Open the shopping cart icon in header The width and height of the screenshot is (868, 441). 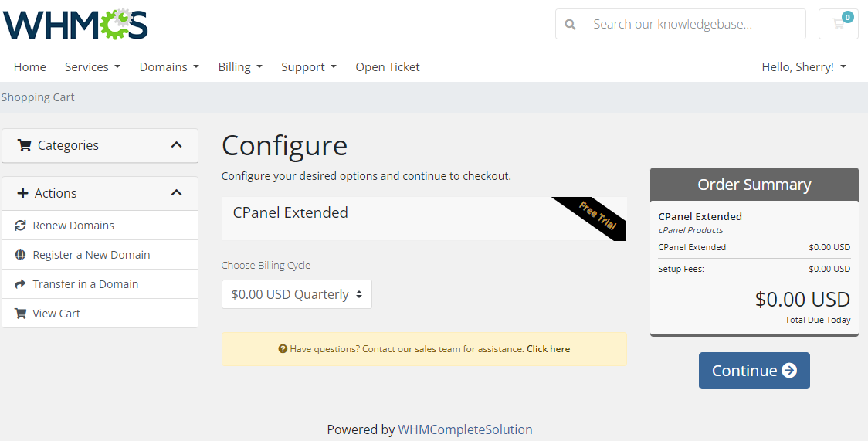(838, 24)
